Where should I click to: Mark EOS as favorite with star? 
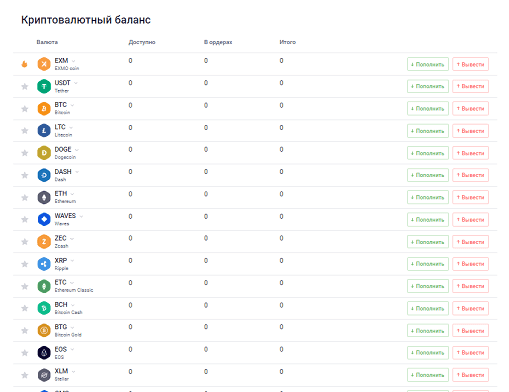(x=25, y=353)
